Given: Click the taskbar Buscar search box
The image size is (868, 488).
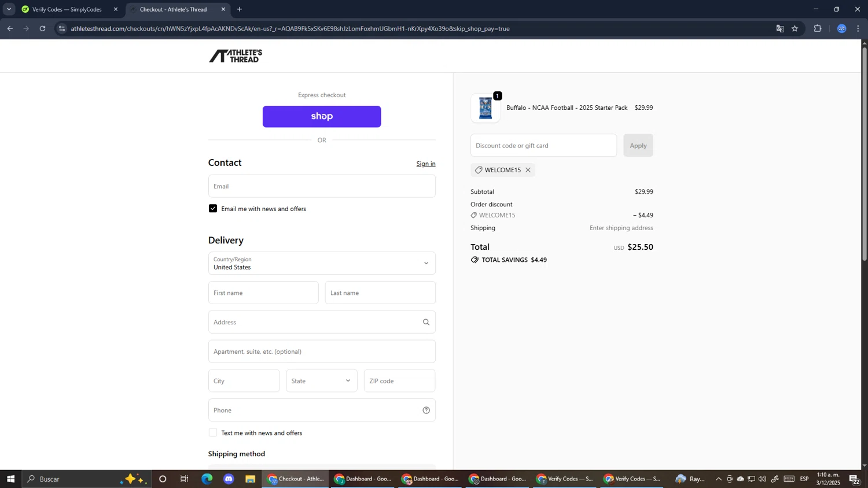Looking at the screenshot, I should [87, 479].
